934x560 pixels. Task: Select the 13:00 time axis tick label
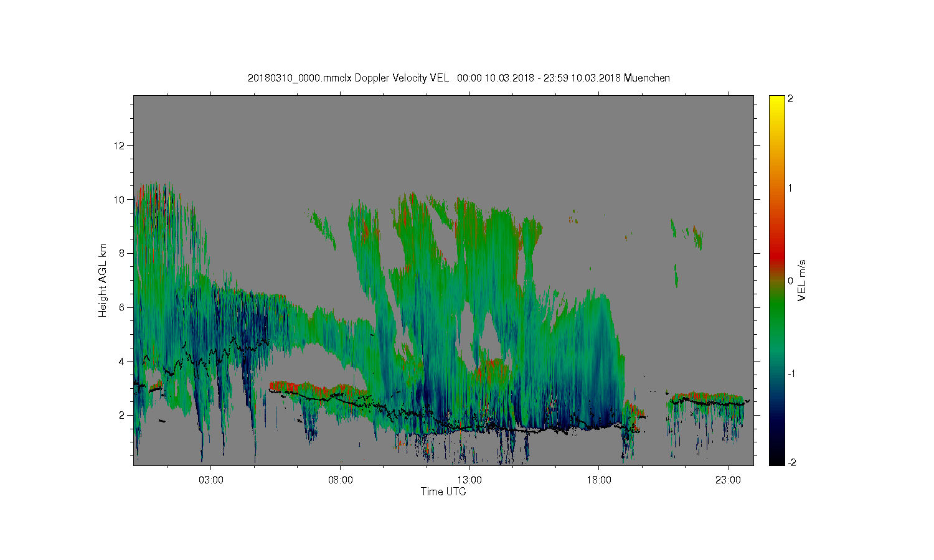tap(469, 480)
